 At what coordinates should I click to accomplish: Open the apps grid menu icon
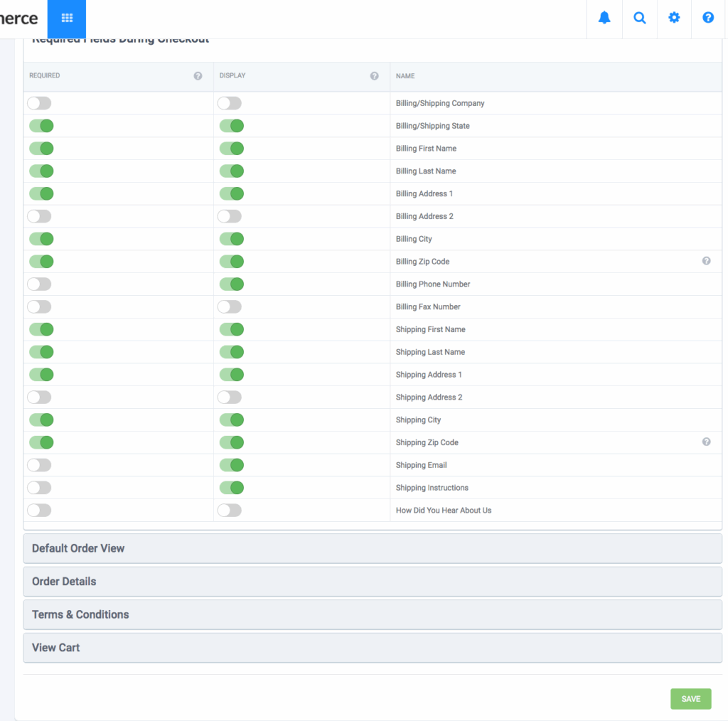coord(67,18)
